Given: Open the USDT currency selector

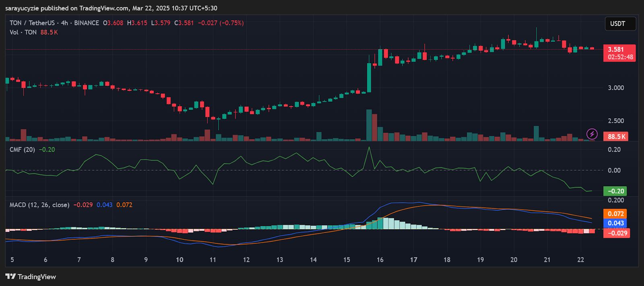Looking at the screenshot, I should point(620,24).
